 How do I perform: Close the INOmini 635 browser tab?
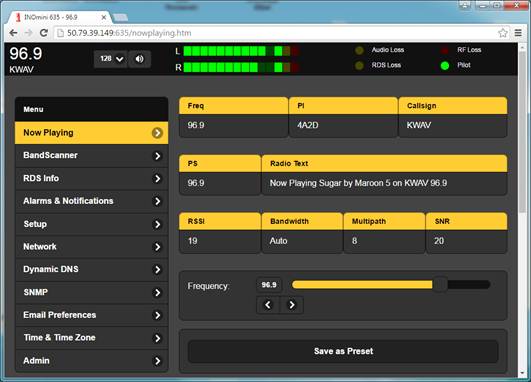click(104, 17)
